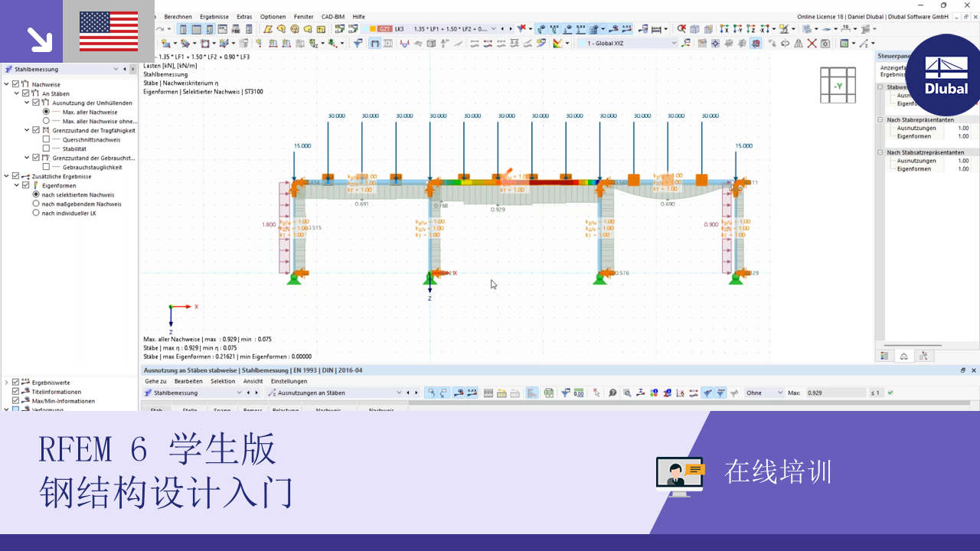Image resolution: width=980 pixels, height=551 pixels.
Task: Click the view in -Y direction icon
Action: (739, 29)
